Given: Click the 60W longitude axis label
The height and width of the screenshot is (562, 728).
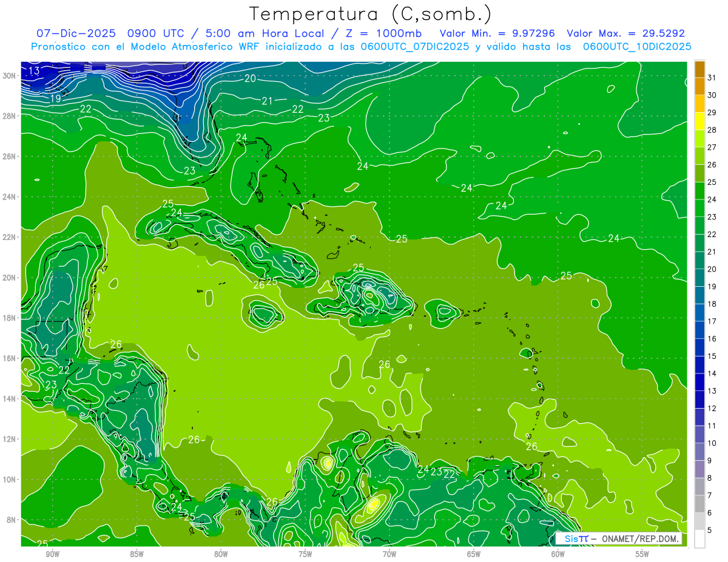Looking at the screenshot, I should [x=558, y=554].
